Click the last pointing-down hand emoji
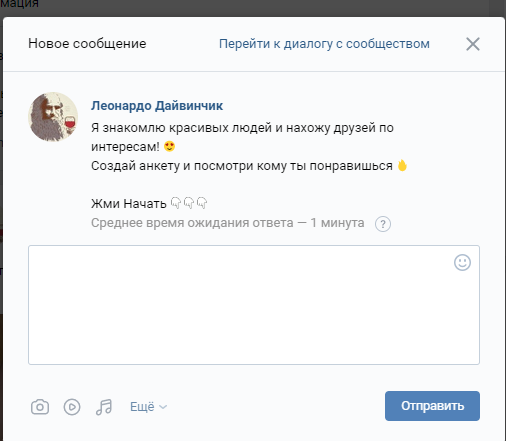Image resolution: width=506 pixels, height=441 pixels. pos(202,203)
